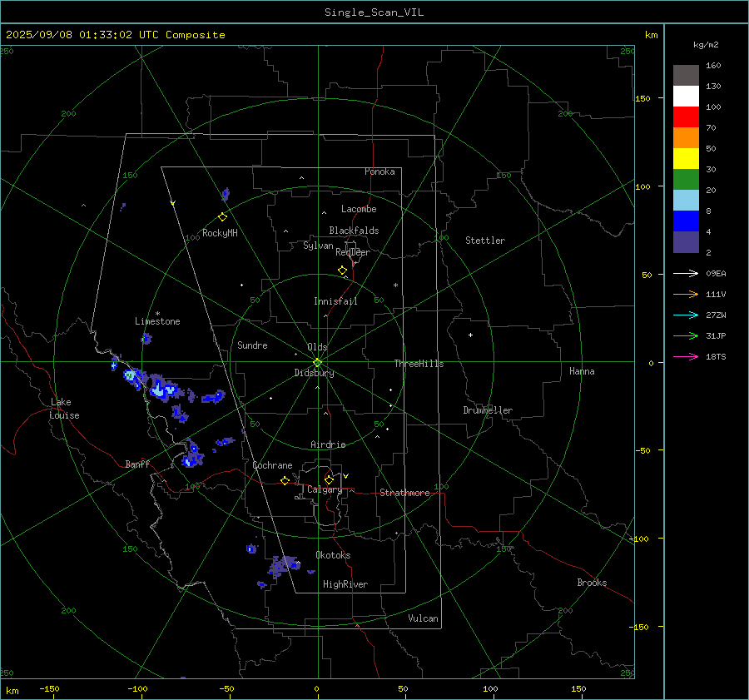Screen dimensions: 749x700
Task: Click the yellow diamond marker at Cochrane
Action: [285, 480]
